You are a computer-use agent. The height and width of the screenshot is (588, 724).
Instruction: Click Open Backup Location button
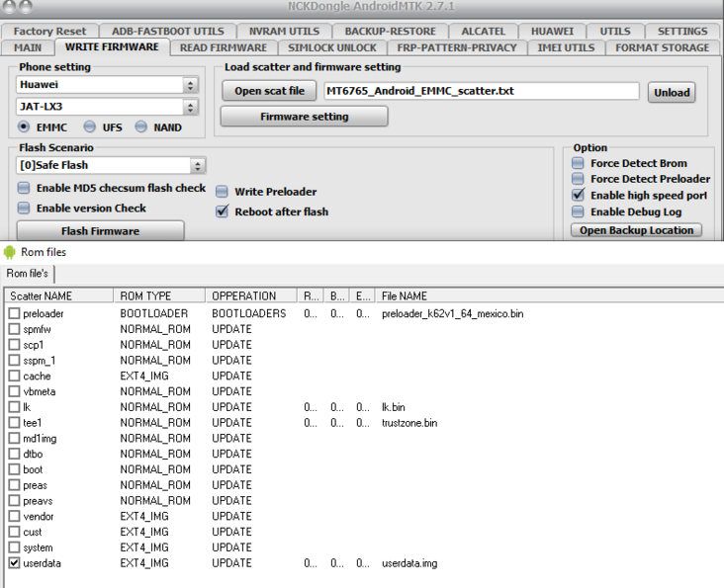[636, 229]
